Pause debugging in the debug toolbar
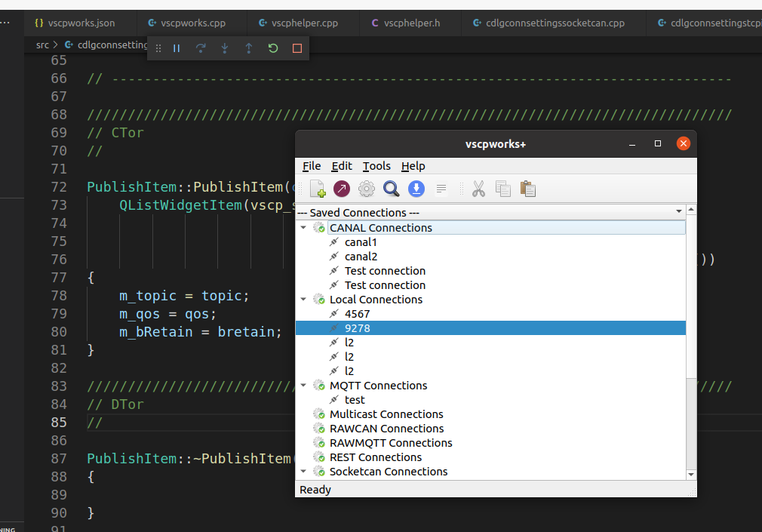Screen dimensions: 762x532 [177, 48]
